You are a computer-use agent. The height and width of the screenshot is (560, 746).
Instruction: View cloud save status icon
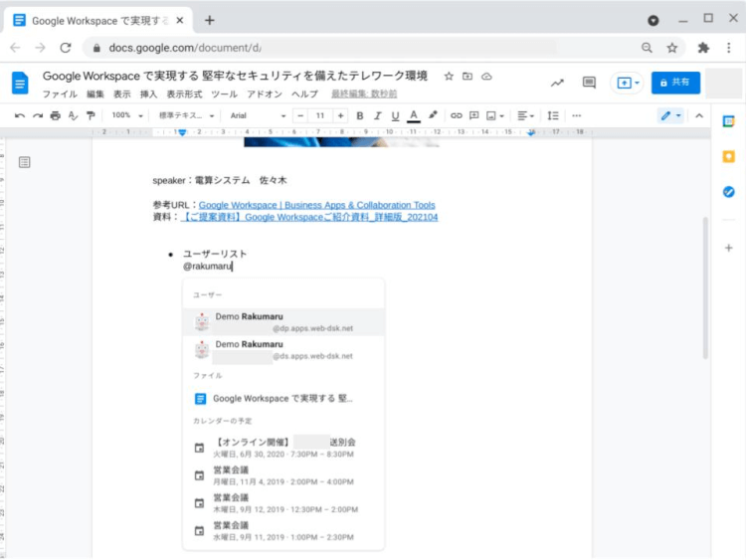[486, 77]
